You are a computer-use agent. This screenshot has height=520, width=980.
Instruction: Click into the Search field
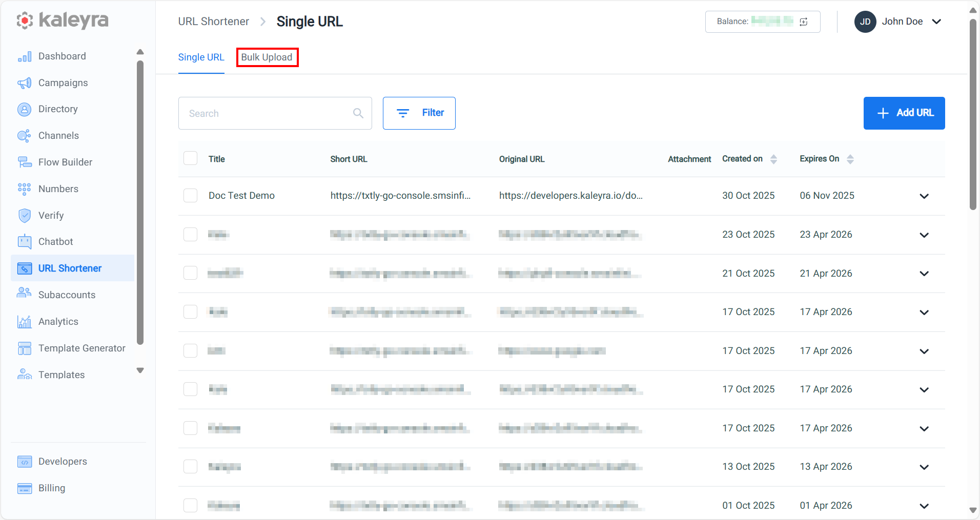click(x=275, y=113)
